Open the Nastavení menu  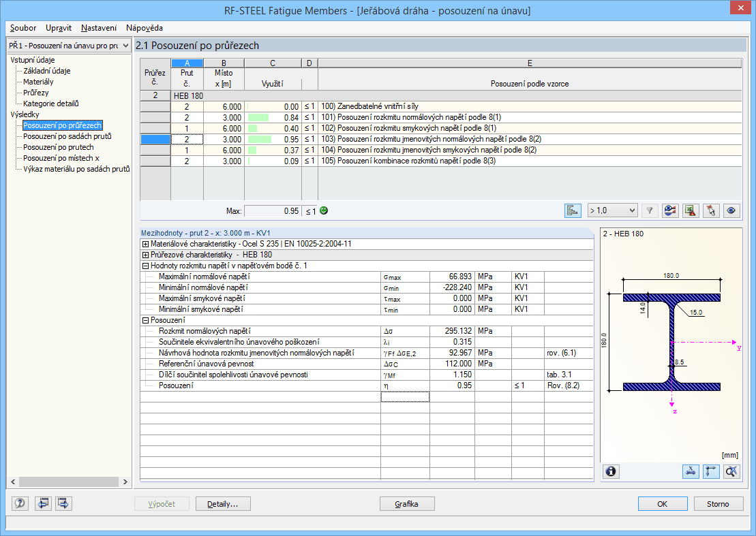pos(99,28)
